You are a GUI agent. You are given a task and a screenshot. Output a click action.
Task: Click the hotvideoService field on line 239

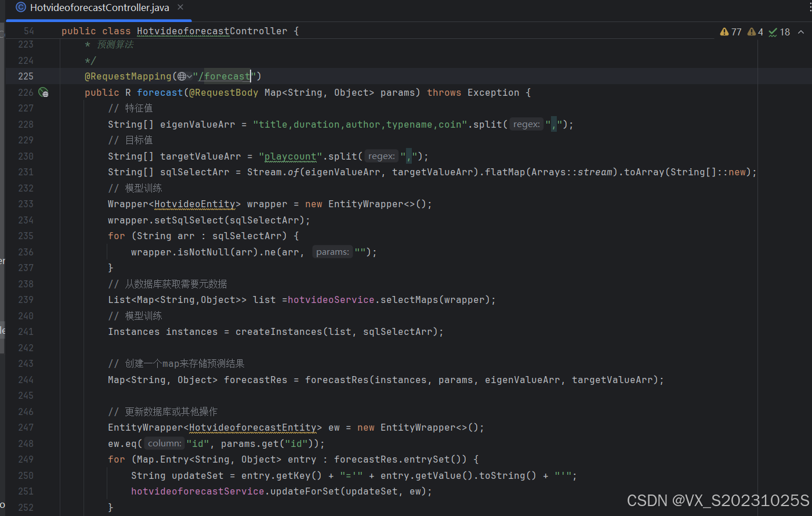click(331, 300)
